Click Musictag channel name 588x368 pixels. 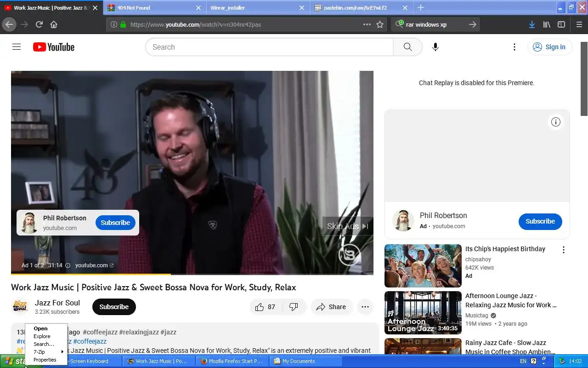point(477,316)
